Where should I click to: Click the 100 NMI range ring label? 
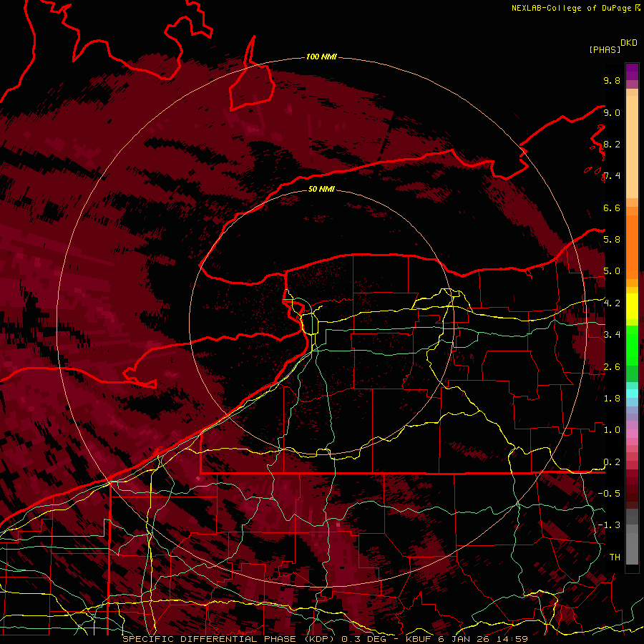(x=321, y=57)
